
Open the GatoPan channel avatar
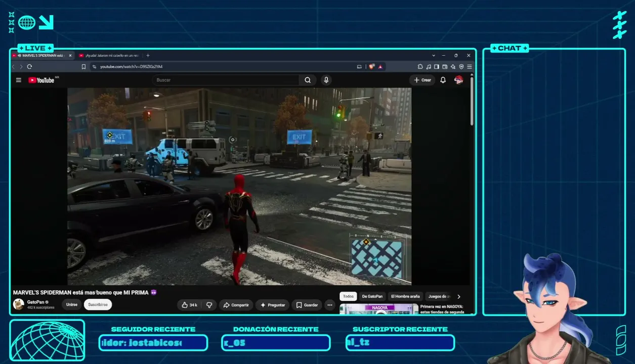click(x=19, y=304)
